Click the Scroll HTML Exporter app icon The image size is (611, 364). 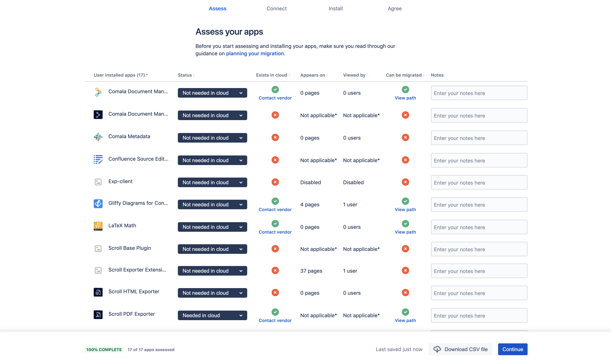point(98,292)
